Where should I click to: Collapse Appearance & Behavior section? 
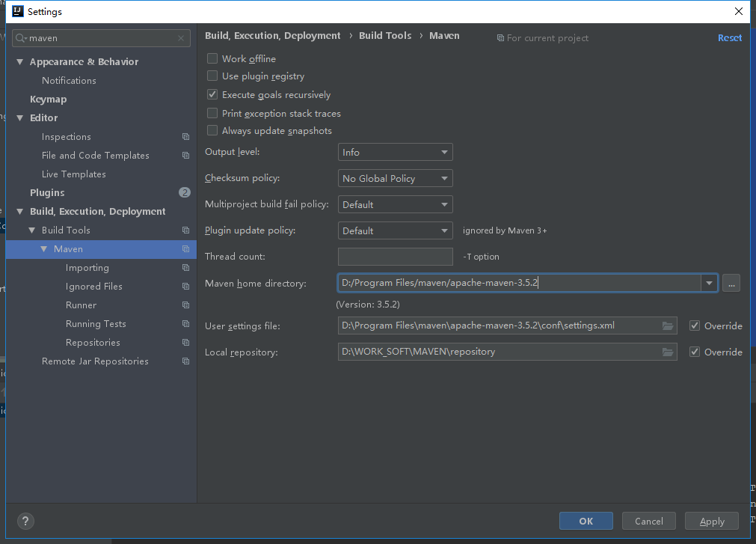pos(19,61)
